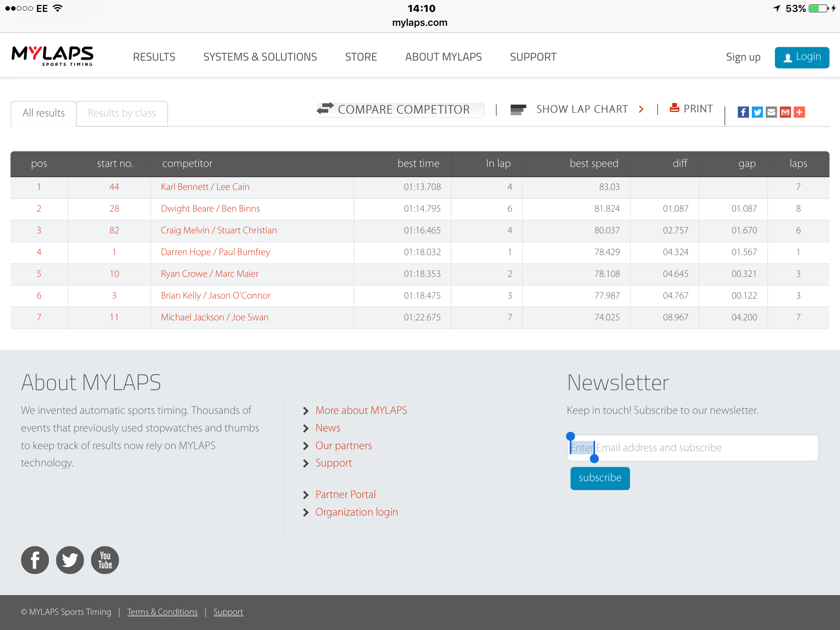Click Support link in bottom copyright bar
The height and width of the screenshot is (630, 840).
click(x=228, y=612)
